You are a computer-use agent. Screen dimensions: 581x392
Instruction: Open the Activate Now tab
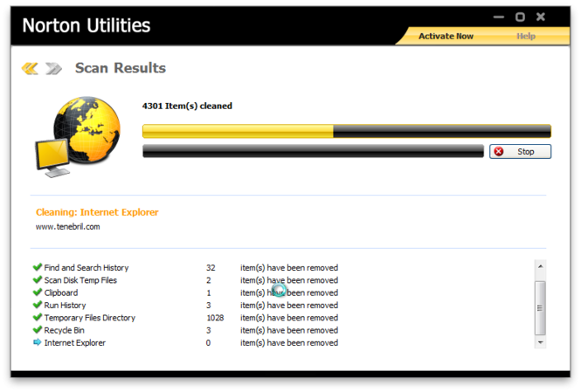pyautogui.click(x=446, y=37)
